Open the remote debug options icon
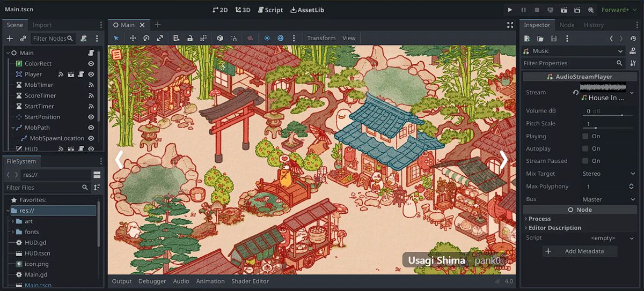The width and height of the screenshot is (644, 291). coord(550,10)
